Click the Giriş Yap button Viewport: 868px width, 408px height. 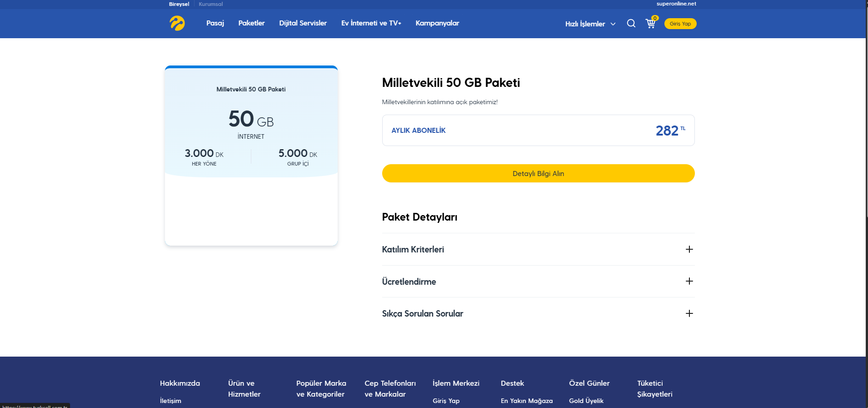(680, 24)
